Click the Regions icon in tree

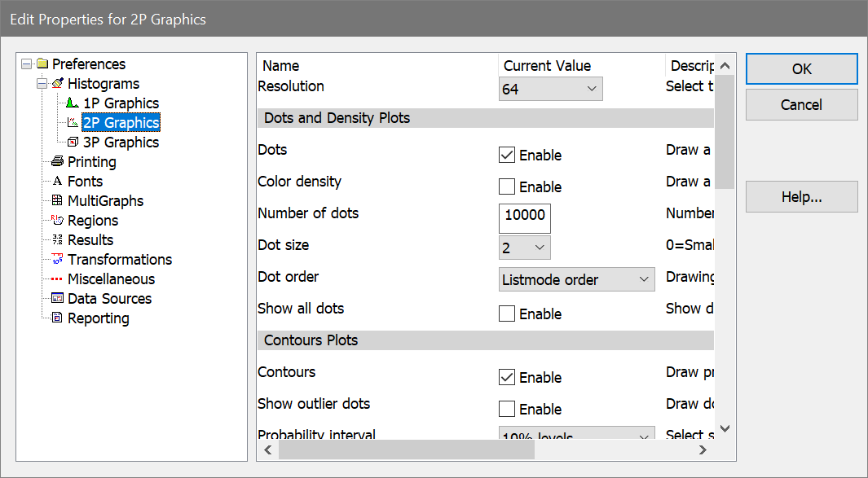57,221
